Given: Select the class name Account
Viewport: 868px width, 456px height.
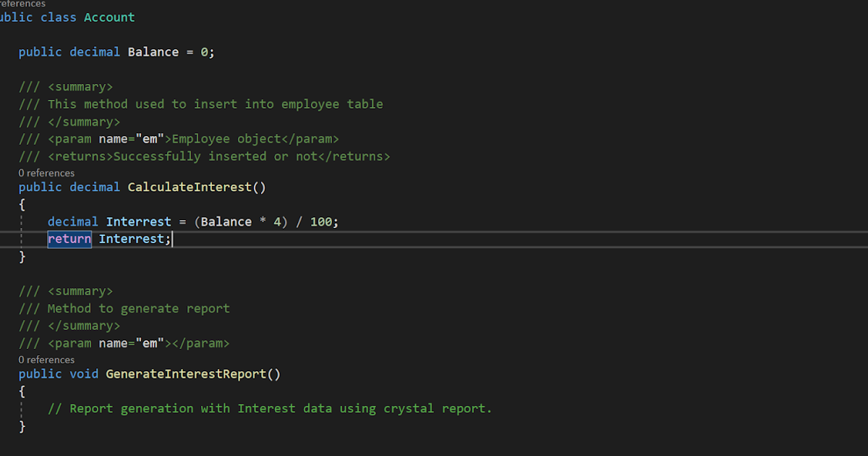Looking at the screenshot, I should click(x=109, y=17).
